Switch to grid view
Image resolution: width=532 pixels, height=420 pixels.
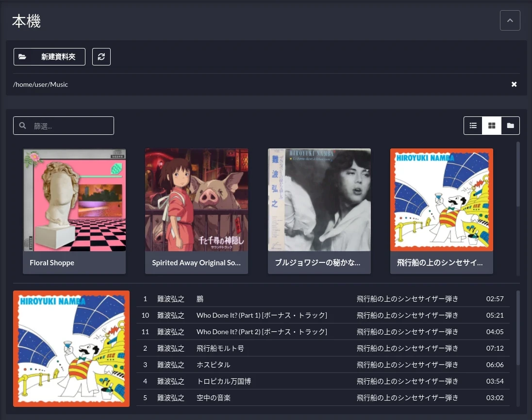click(492, 126)
